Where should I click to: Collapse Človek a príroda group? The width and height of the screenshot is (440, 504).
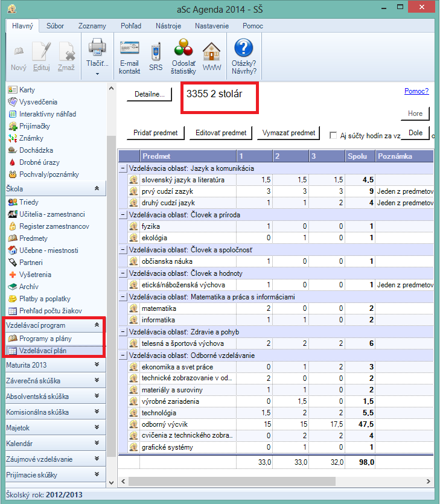(123, 215)
